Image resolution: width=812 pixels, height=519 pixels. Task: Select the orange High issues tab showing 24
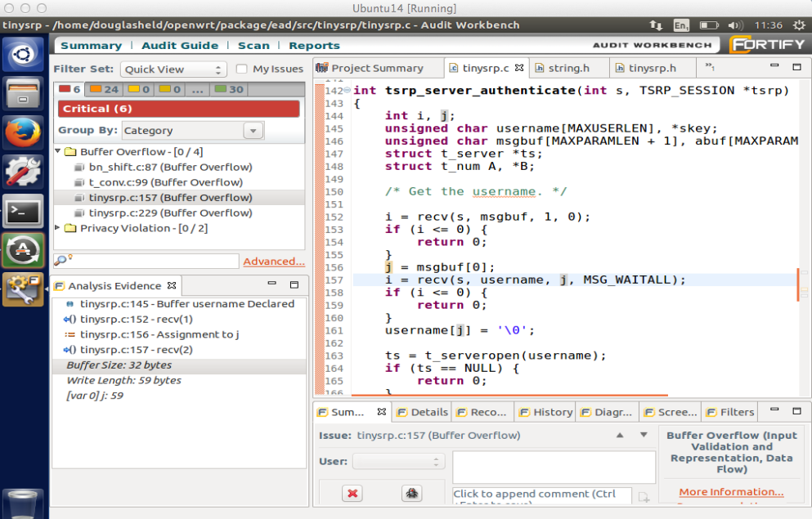104,89
